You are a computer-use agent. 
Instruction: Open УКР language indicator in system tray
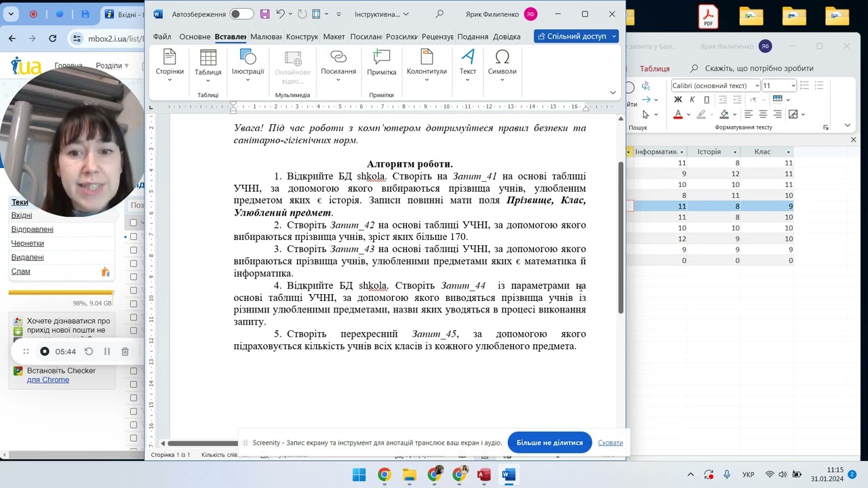(749, 474)
